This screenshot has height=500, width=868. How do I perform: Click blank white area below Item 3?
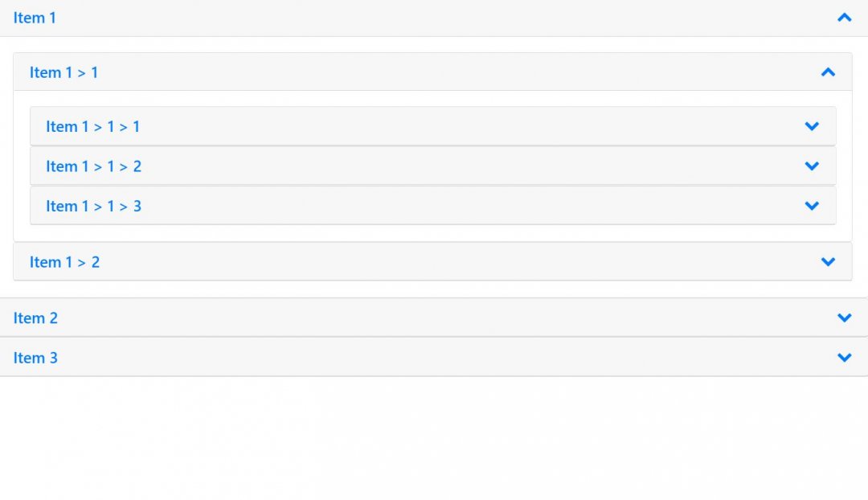(x=434, y=437)
